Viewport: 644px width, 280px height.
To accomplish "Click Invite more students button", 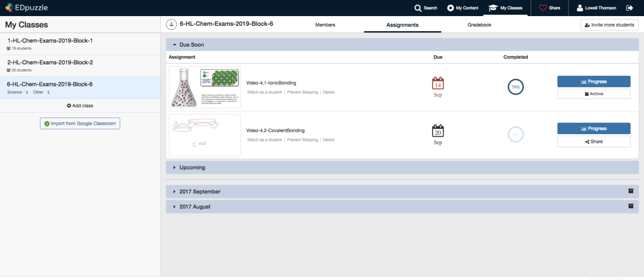I will (609, 25).
